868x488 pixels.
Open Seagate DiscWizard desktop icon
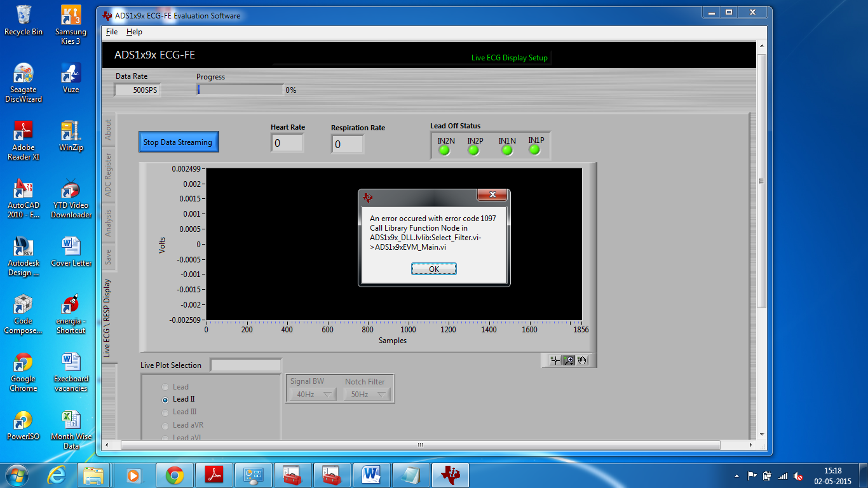click(24, 83)
